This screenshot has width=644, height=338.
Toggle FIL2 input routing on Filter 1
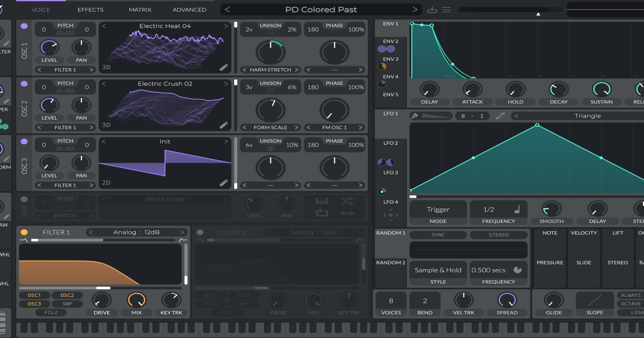[x=52, y=312]
